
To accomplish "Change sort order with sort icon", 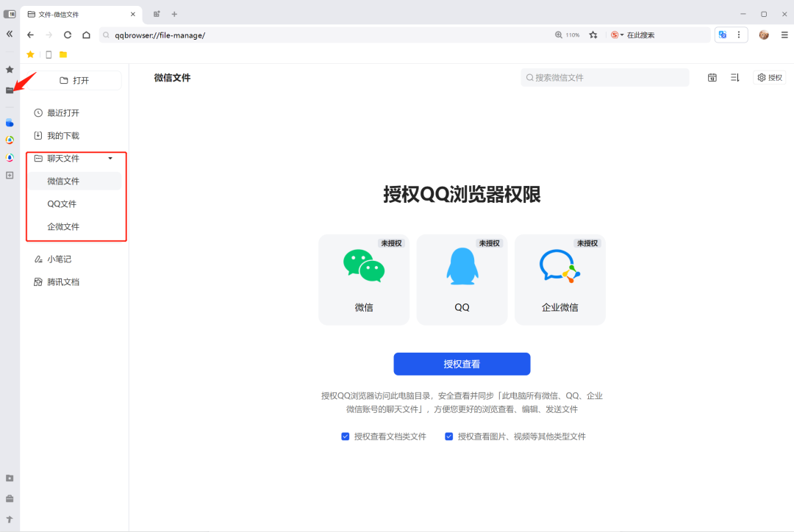I will (734, 77).
